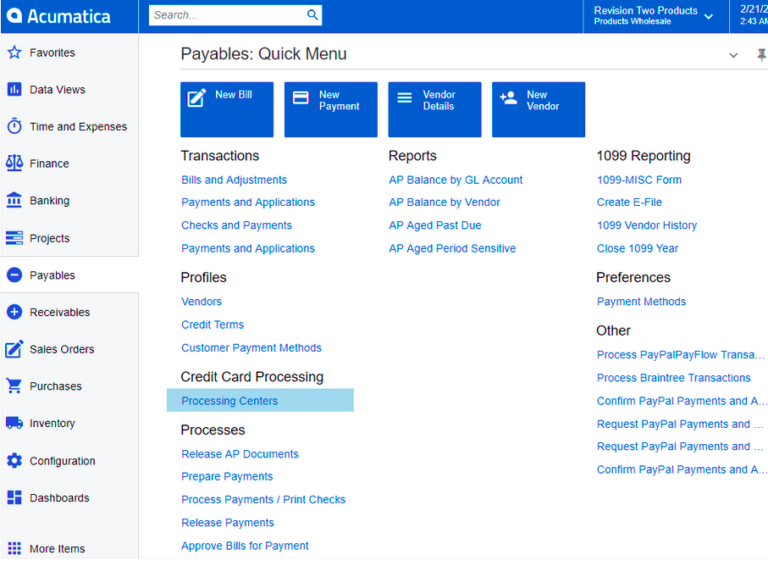Image resolution: width=768 pixels, height=566 pixels.
Task: Open Process PayPalPayFlow Transactions link
Action: [x=680, y=354]
